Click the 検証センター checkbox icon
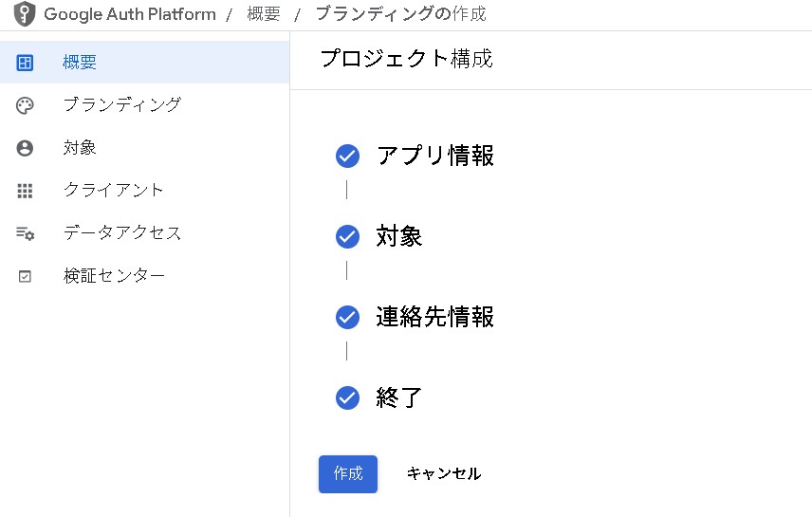 (26, 276)
